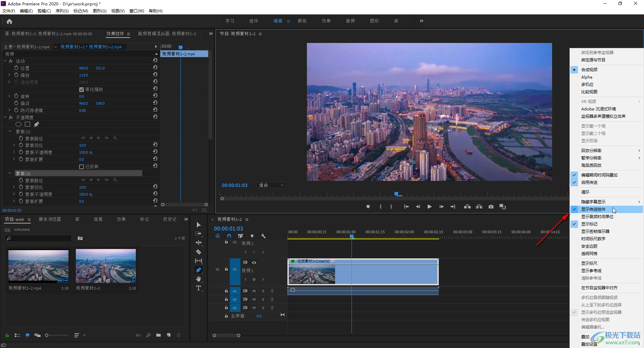644x348 pixels.
Task: Show more workspaces overflow arrows
Action: [421, 21]
